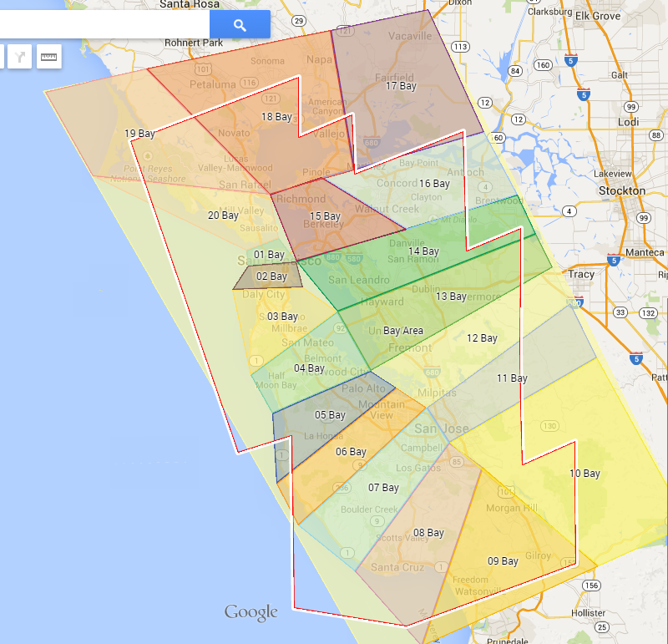The image size is (668, 644).
Task: Click the Route 113 highway shield
Action: click(x=459, y=46)
